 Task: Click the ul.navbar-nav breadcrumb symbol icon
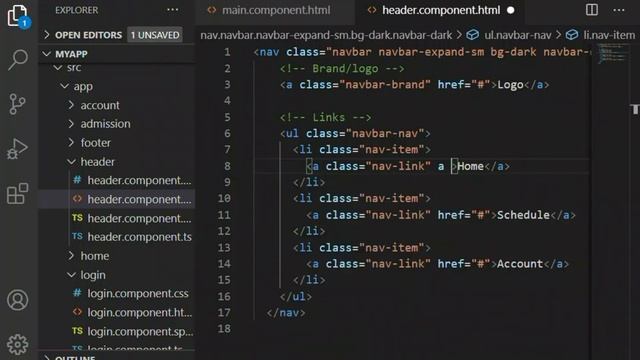point(473,35)
